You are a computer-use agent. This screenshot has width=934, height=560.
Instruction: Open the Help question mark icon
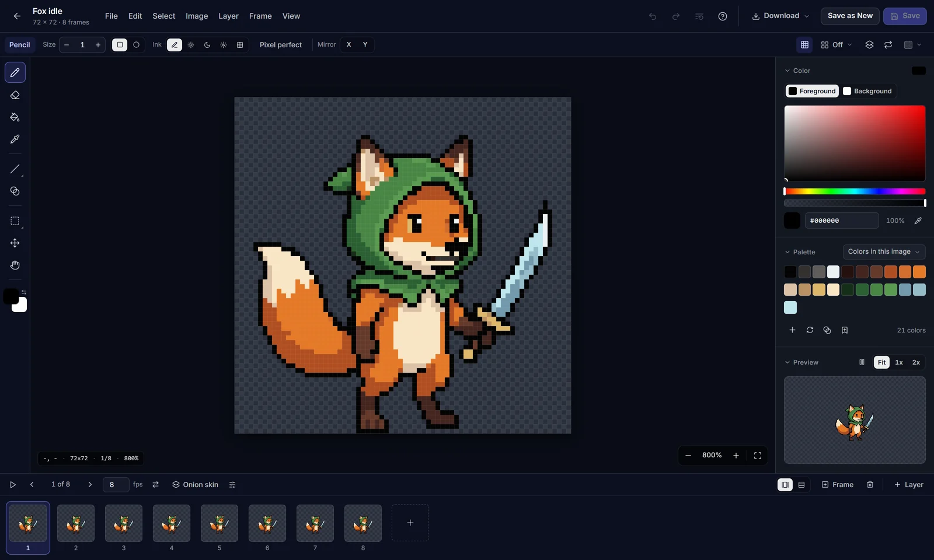coord(723,16)
